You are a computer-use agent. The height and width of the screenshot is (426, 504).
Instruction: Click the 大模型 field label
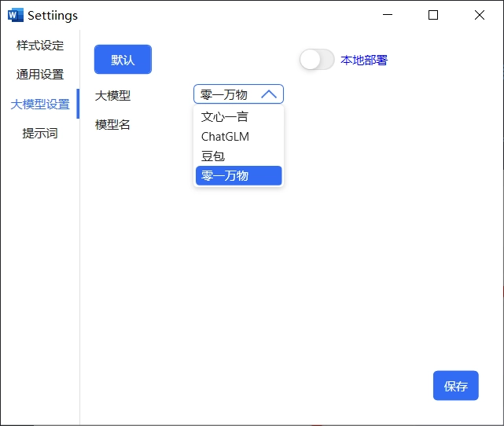(112, 95)
